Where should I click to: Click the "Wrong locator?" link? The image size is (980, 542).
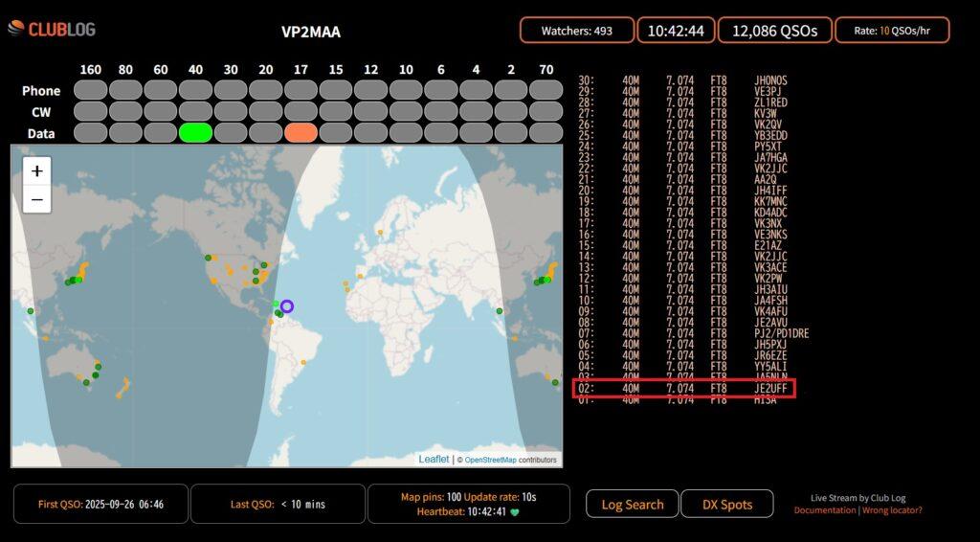(x=893, y=510)
